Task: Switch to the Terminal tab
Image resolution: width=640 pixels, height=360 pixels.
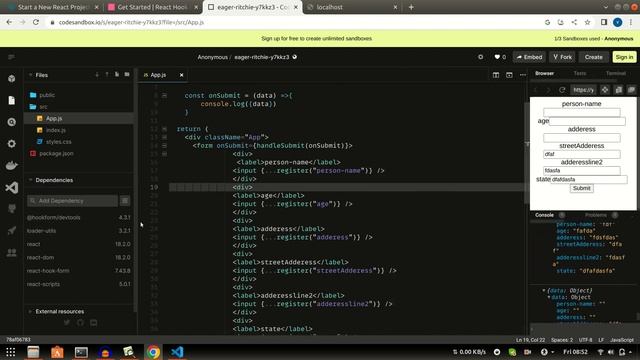Action: coord(616,73)
